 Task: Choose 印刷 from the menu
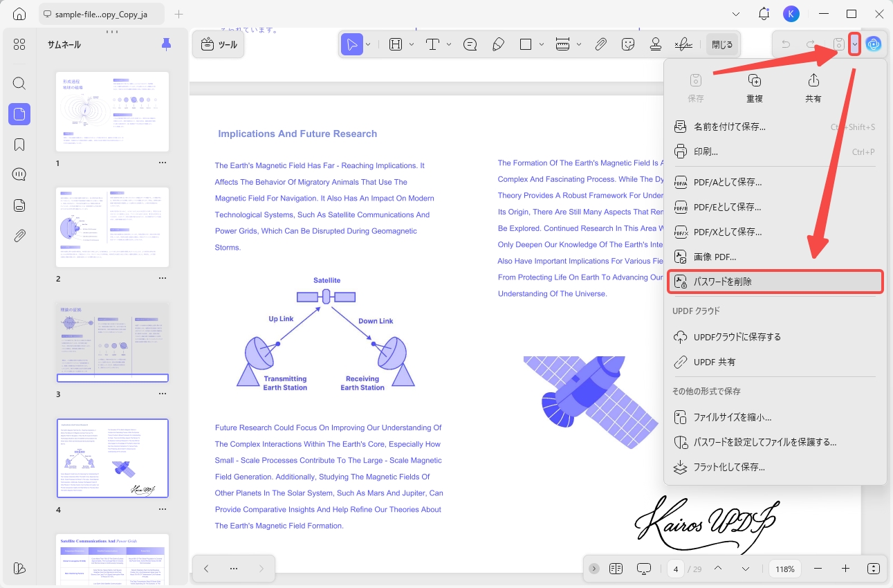pos(775,151)
